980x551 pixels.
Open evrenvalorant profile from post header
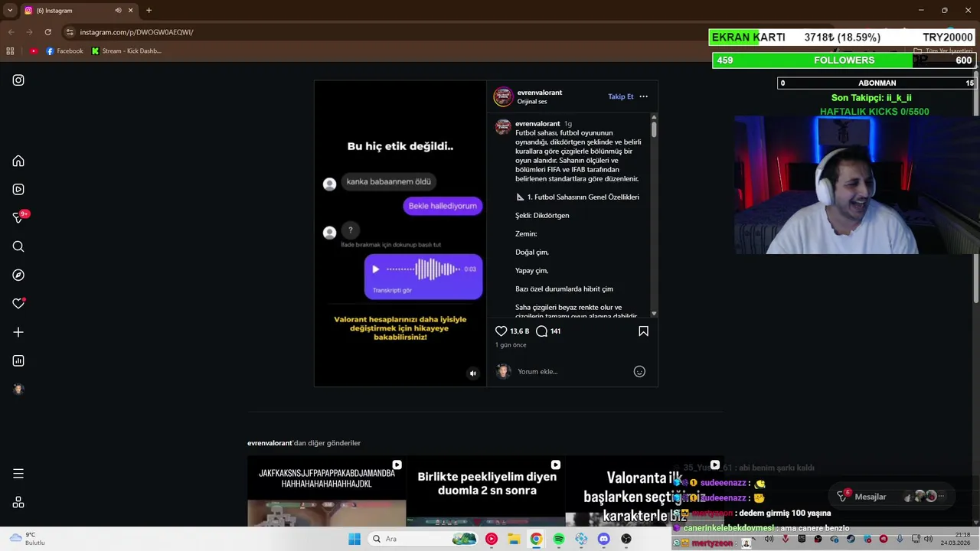tap(540, 93)
